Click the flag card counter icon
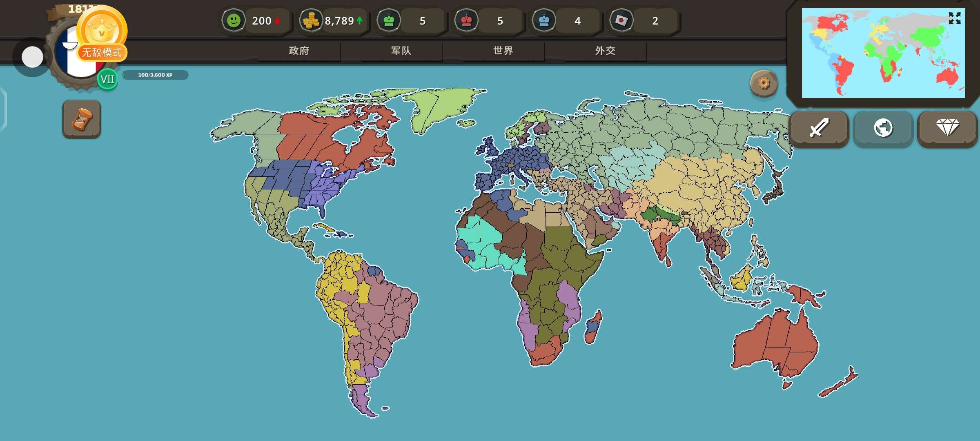This screenshot has width=980, height=441. (621, 20)
